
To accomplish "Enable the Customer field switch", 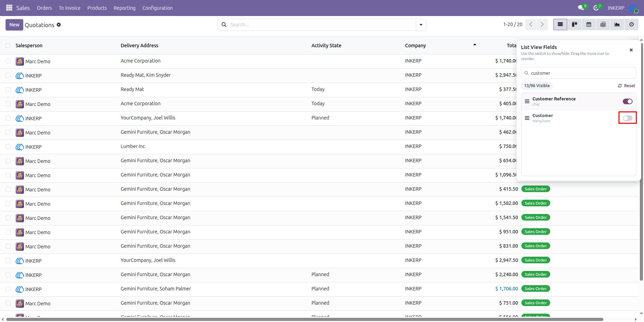I will click(627, 118).
